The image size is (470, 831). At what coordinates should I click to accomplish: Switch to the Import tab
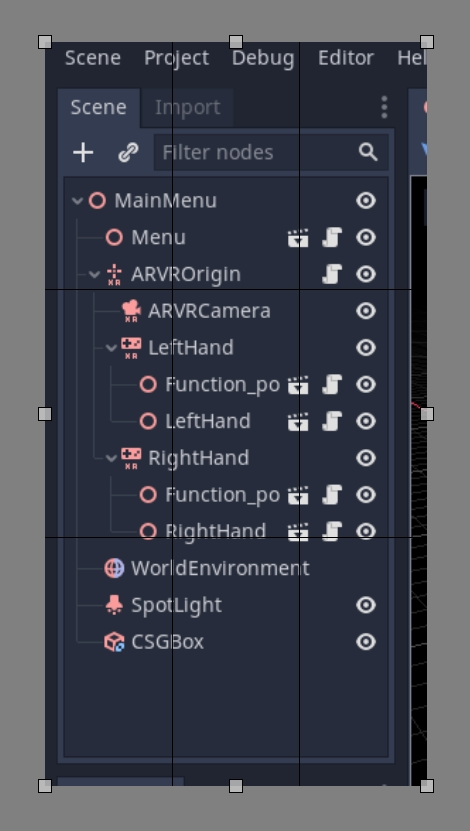pos(187,108)
